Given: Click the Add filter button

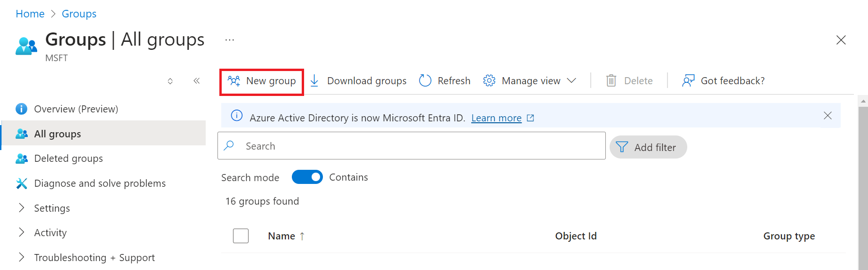Looking at the screenshot, I should [x=648, y=147].
